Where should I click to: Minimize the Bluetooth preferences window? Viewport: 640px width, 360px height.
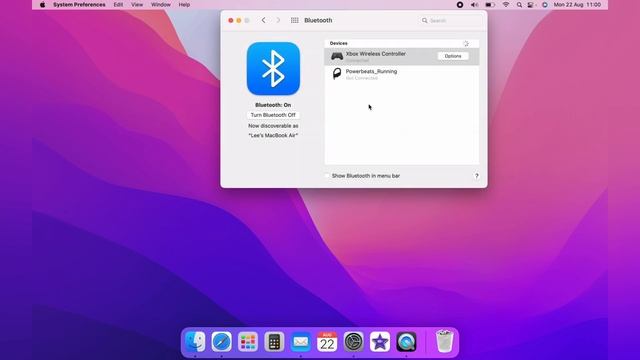click(239, 20)
